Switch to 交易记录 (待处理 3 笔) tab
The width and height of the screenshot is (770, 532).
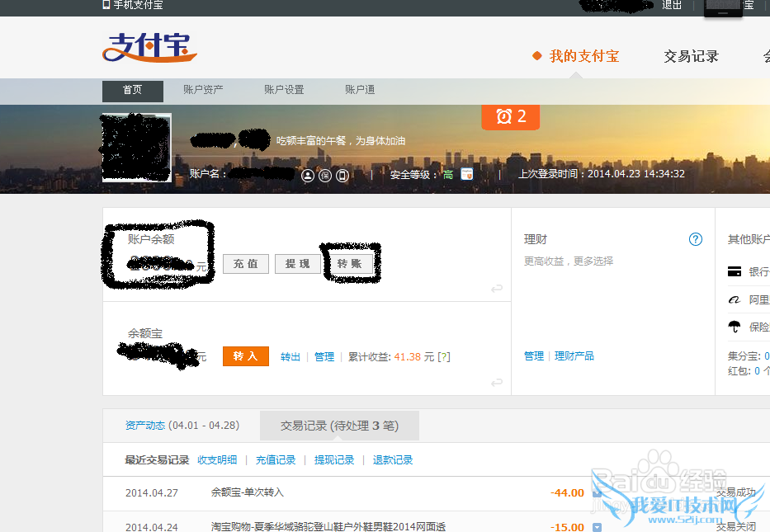tap(339, 426)
